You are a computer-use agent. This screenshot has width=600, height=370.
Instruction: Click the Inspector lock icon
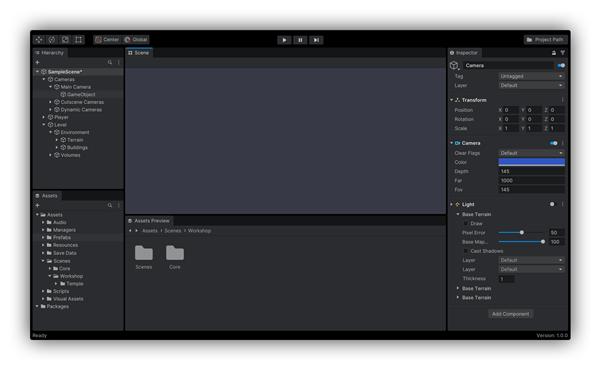click(x=554, y=53)
